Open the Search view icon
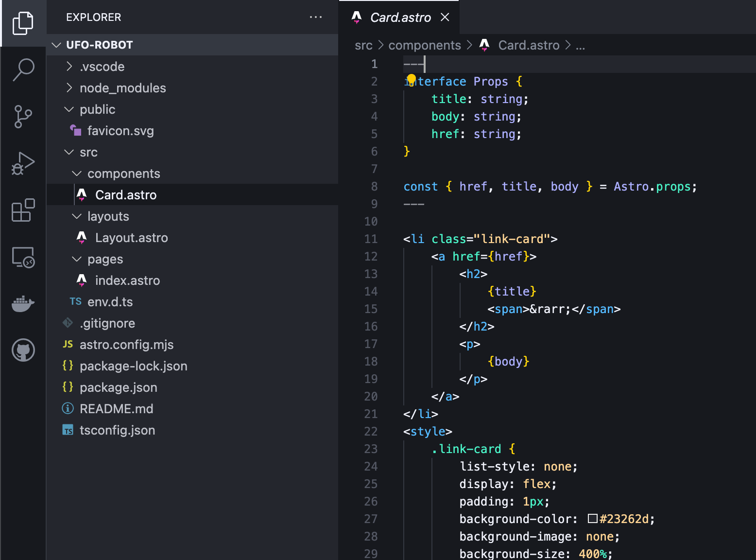 click(23, 70)
